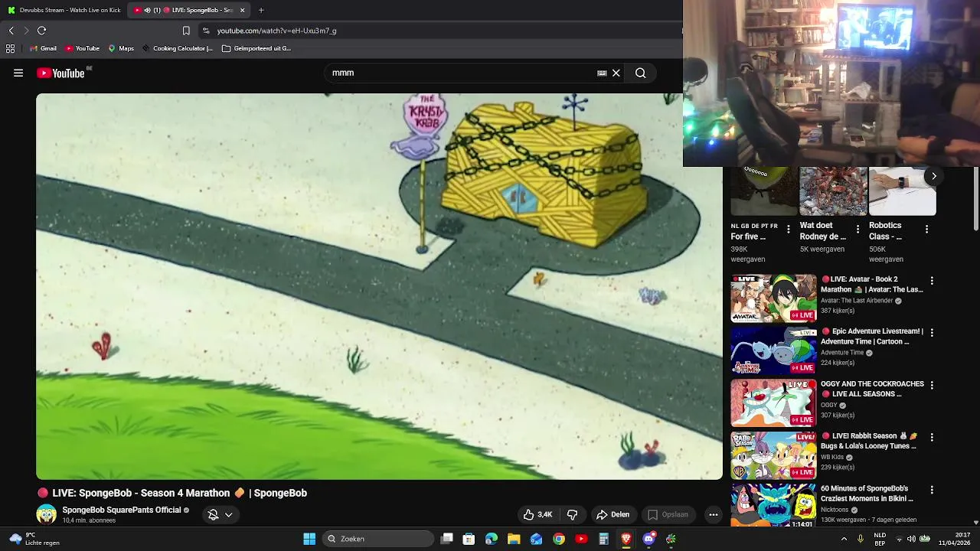Clear the search text with X
This screenshot has width=980, height=551.
[616, 73]
